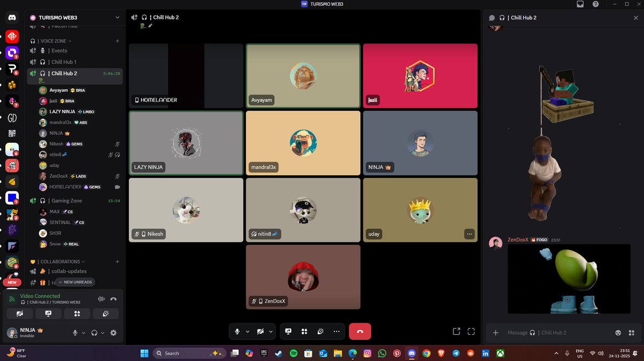Start an activity from sidebar panel
Image resolution: width=644 pixels, height=361 pixels.
click(77, 314)
